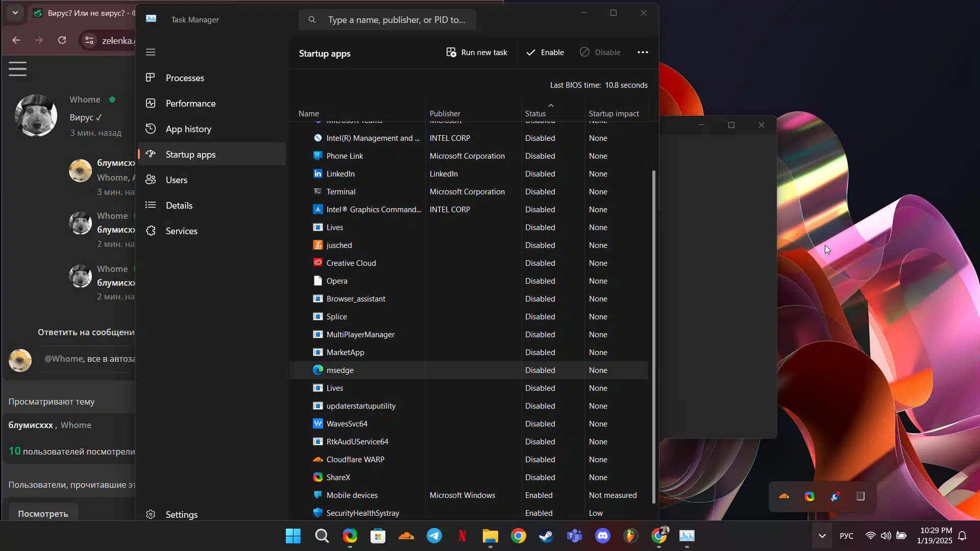The image size is (980, 551).
Task: Sort by the Name column header
Action: (x=309, y=113)
